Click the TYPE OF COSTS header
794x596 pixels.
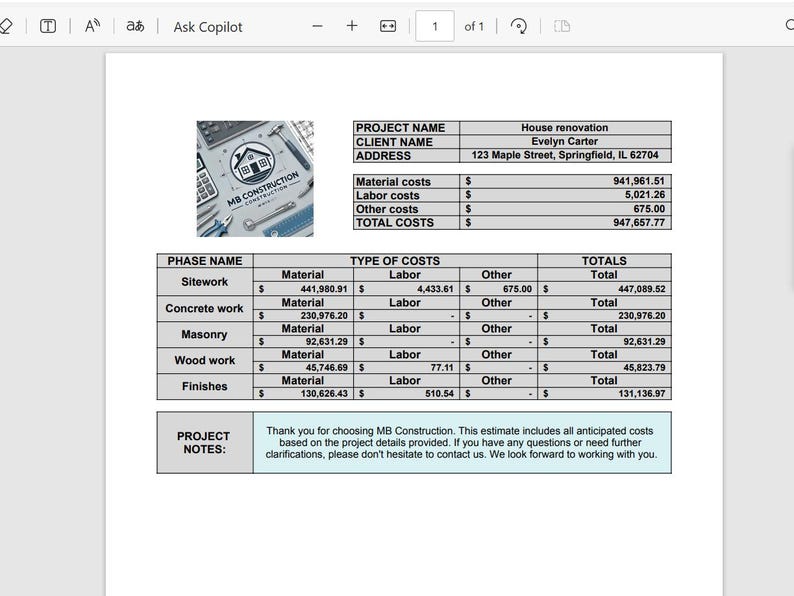point(395,261)
